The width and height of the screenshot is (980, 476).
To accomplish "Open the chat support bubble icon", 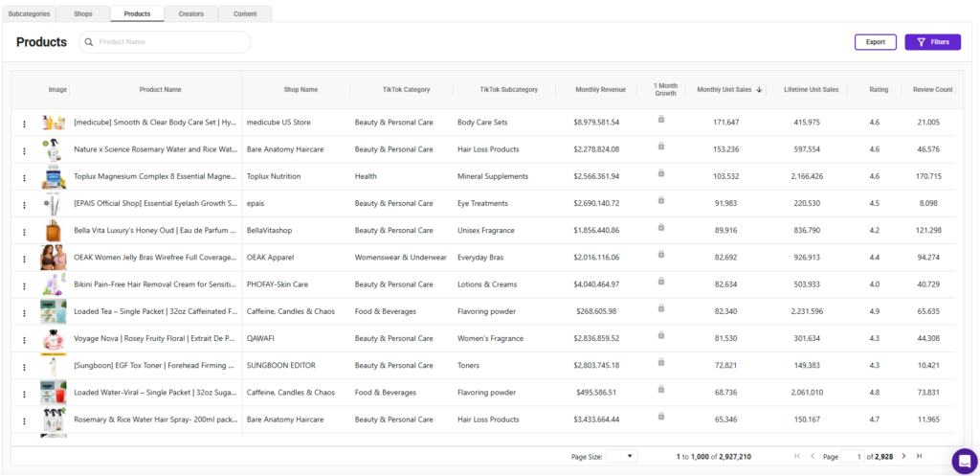I will (965, 461).
